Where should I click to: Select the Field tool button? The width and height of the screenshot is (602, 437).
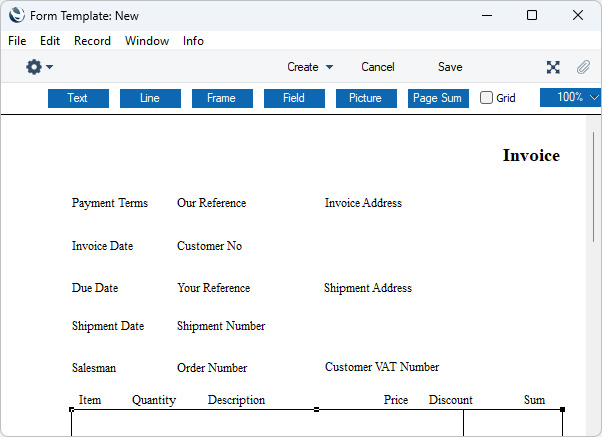click(294, 98)
